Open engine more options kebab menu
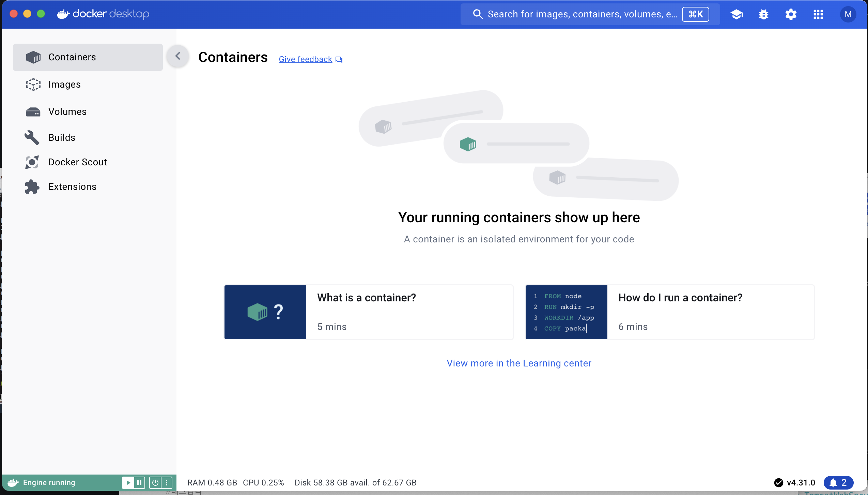The height and width of the screenshot is (495, 868). click(x=167, y=482)
